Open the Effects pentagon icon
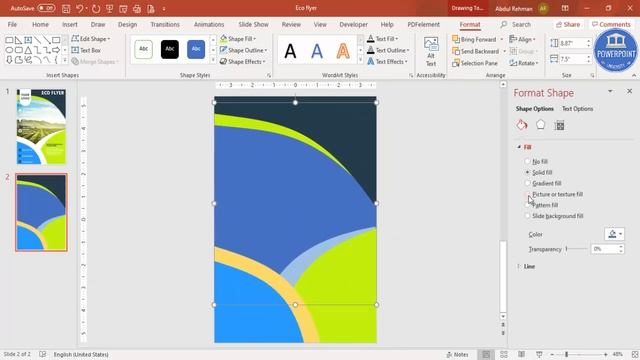 pos(540,124)
